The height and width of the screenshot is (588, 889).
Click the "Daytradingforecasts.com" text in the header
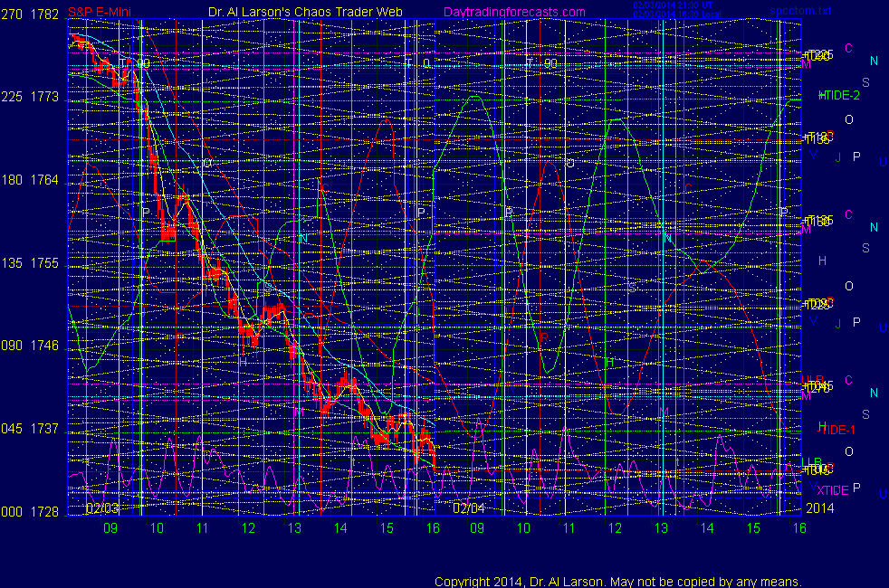(x=514, y=12)
